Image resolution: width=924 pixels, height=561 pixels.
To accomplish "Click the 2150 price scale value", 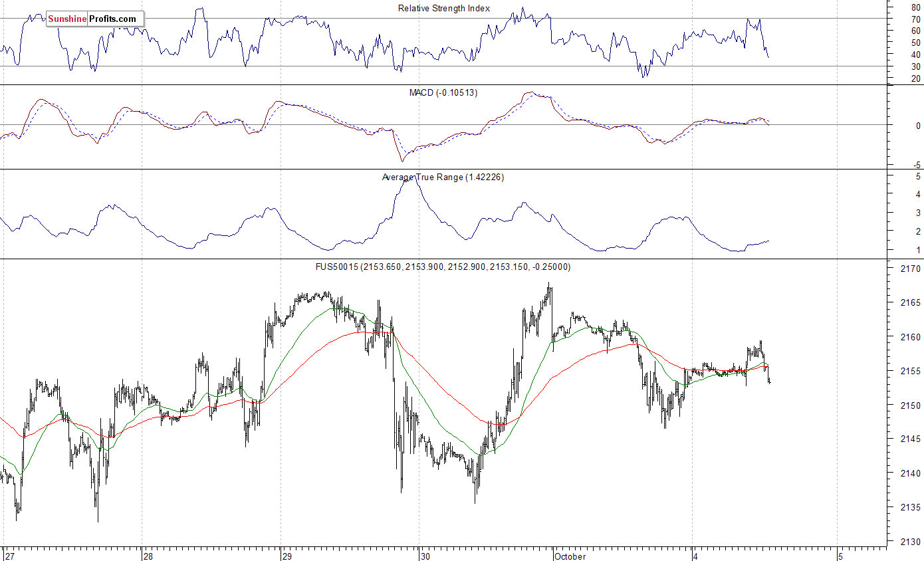I will 911,405.
